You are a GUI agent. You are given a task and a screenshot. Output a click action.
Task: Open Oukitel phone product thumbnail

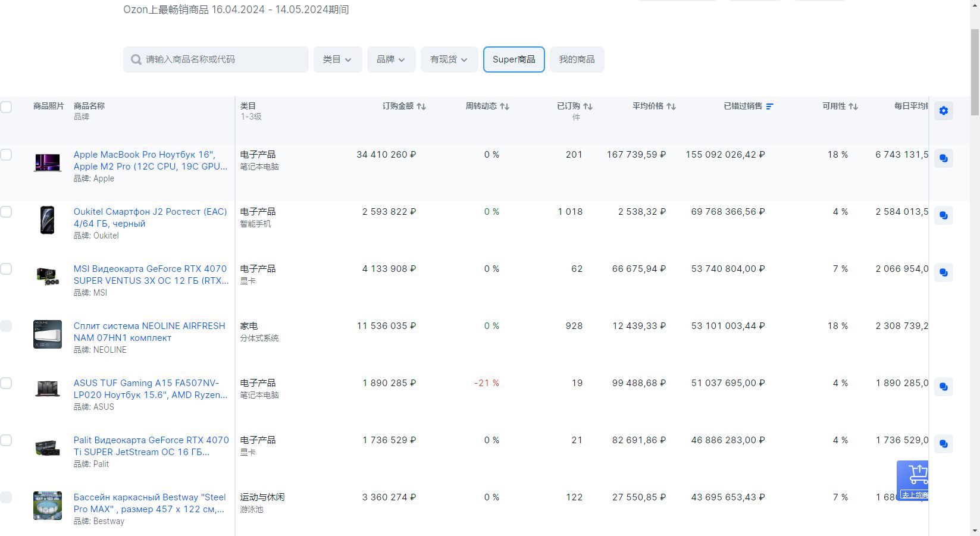coord(48,220)
